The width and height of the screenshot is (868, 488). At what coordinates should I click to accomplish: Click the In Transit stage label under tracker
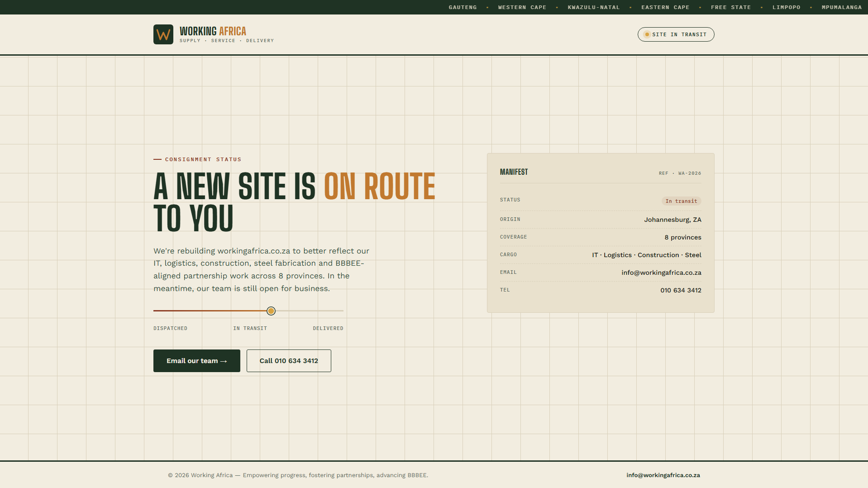point(250,329)
